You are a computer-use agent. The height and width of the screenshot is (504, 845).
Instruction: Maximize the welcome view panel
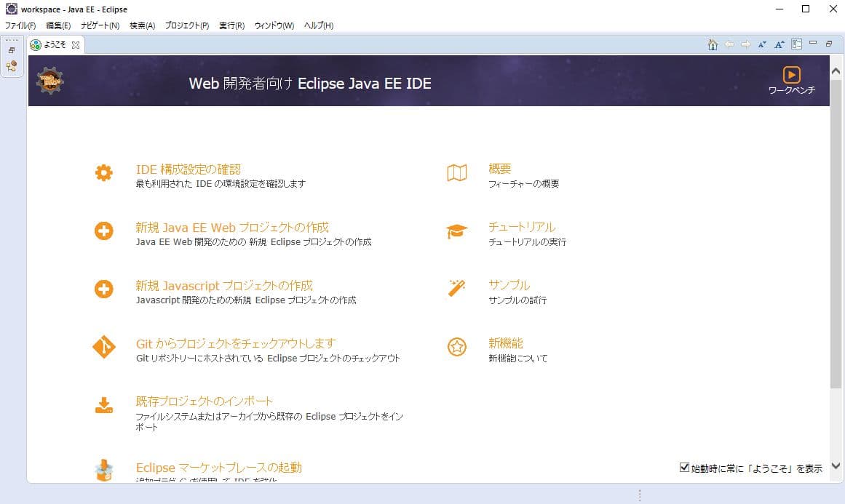pyautogui.click(x=829, y=44)
